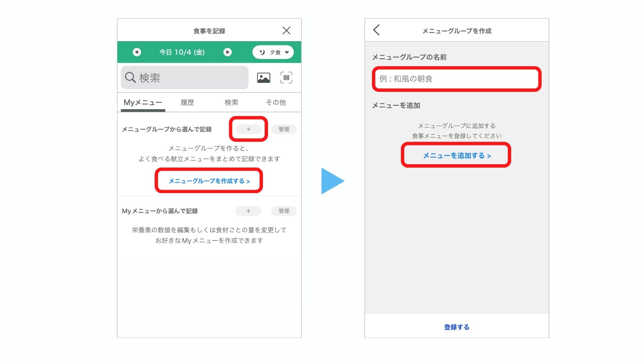644x362 pixels.
Task: Click メニューグループを作成する link
Action: tap(209, 181)
